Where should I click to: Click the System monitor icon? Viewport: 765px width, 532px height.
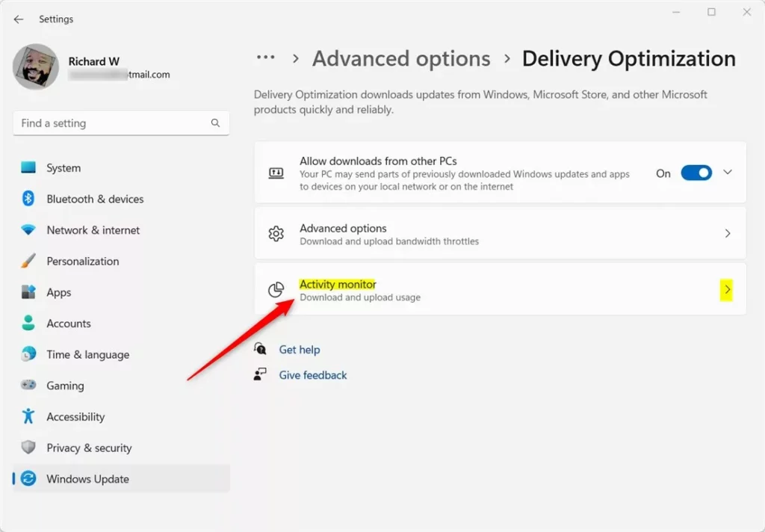pos(28,167)
